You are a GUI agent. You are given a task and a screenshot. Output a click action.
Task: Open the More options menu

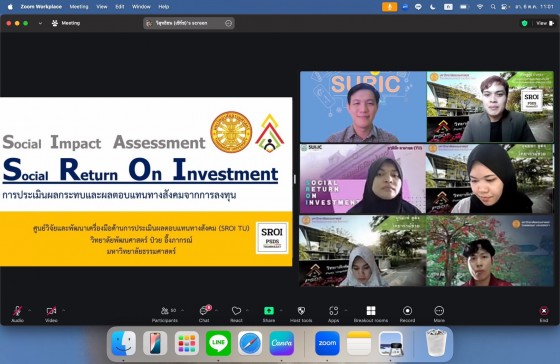[439, 314]
